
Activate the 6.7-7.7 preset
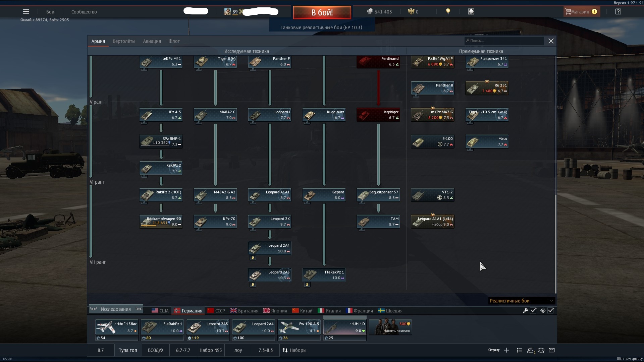click(x=183, y=350)
